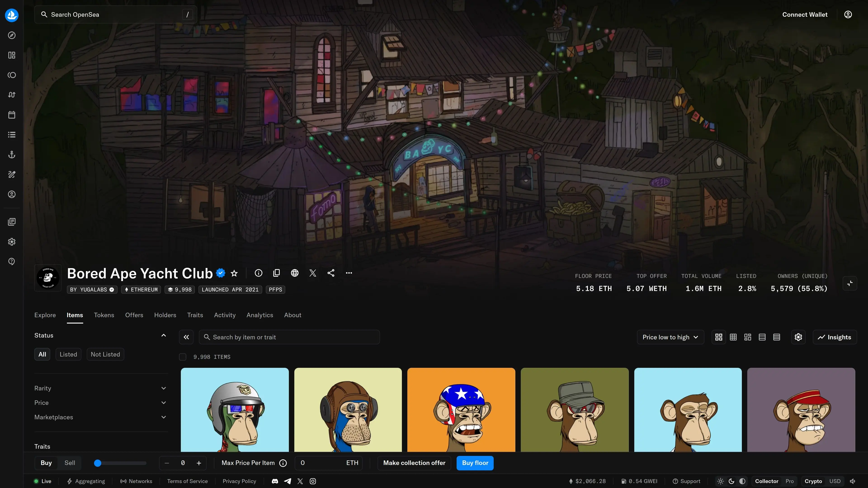Open the collection info circle icon
Screen dimensions: 868x488
click(x=258, y=273)
